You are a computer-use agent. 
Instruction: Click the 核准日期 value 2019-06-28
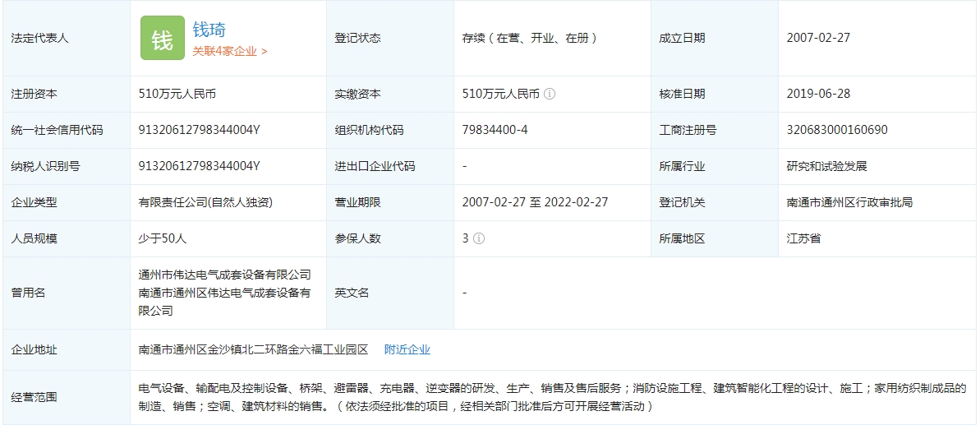click(x=818, y=94)
